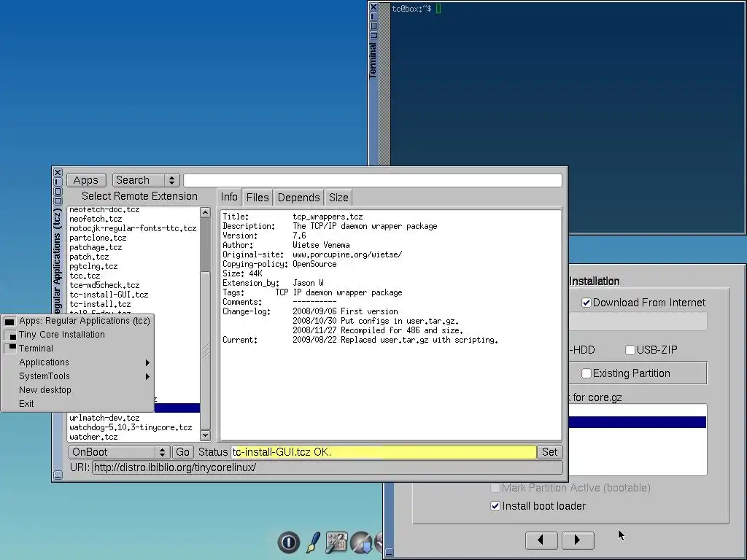Click the Mark Partition Active checkbox
This screenshot has height=560, width=747.
[495, 488]
